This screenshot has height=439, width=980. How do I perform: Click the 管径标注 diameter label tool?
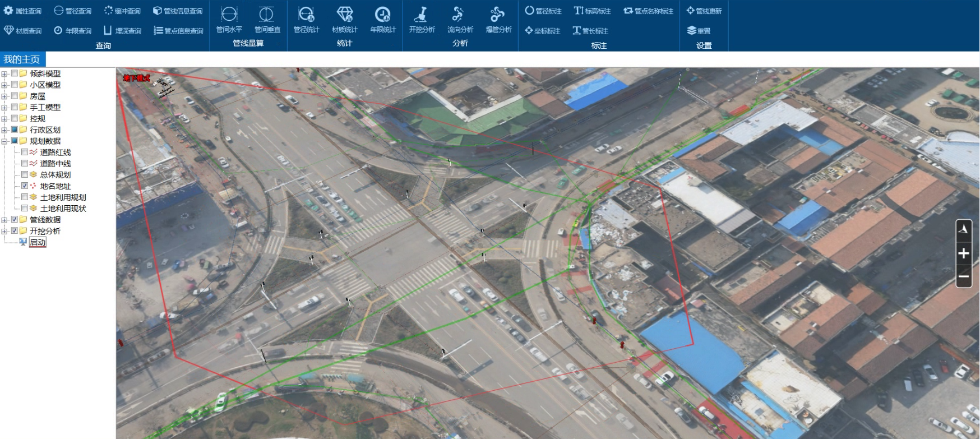(x=543, y=11)
